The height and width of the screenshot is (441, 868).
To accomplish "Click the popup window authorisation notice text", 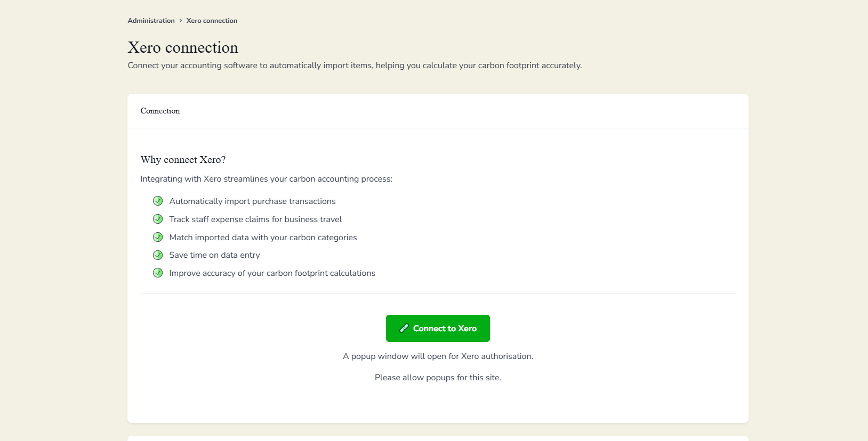I will tap(438, 356).
